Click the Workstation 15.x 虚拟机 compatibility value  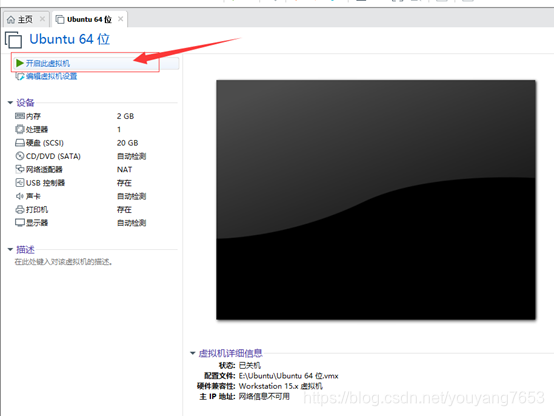pos(281,386)
